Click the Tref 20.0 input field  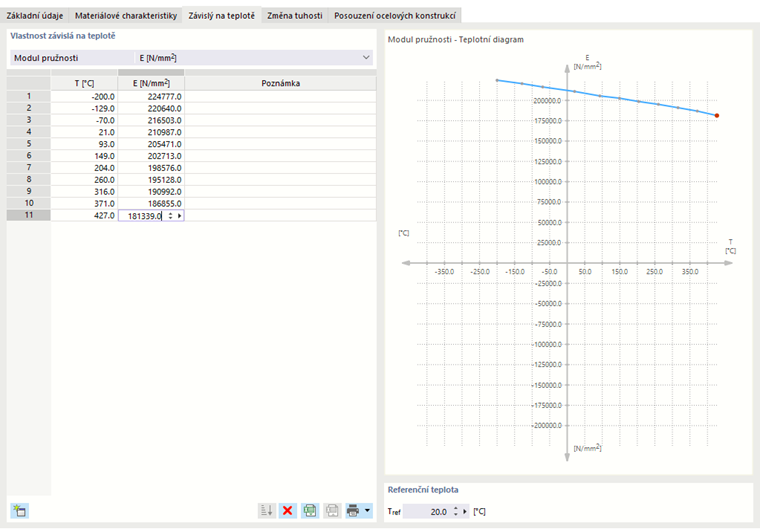pyautogui.click(x=427, y=511)
